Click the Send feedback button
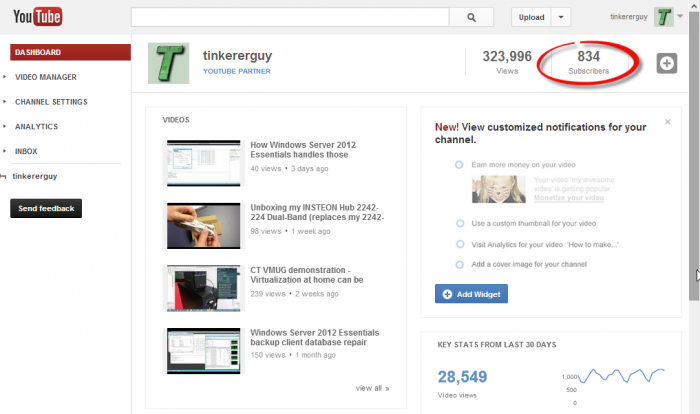 click(46, 208)
